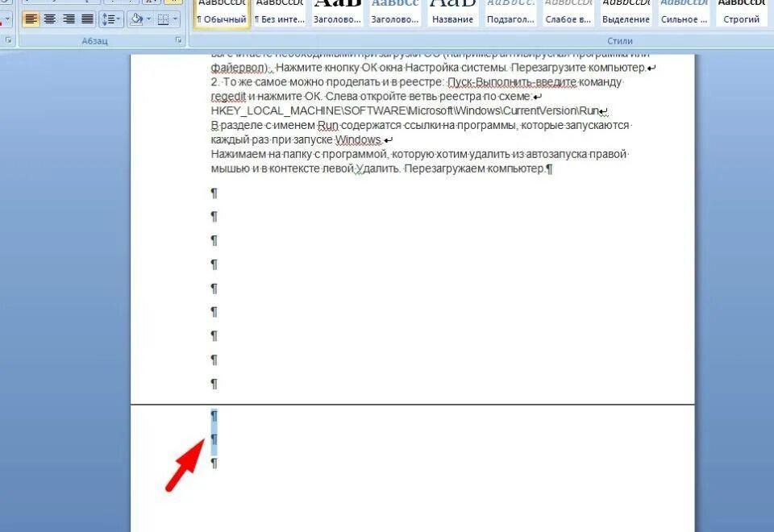This screenshot has height=532, width=774.
Task: Apply shading with the paint bucket
Action: [135, 19]
